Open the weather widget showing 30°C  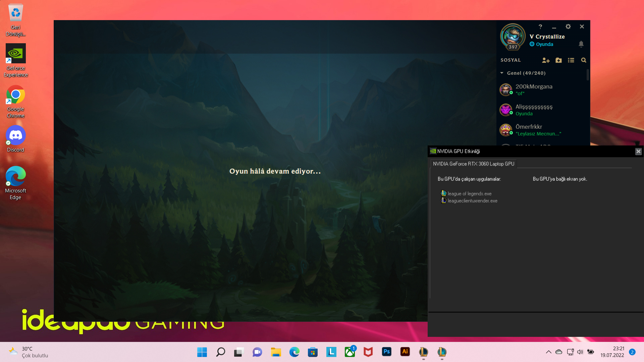[x=29, y=352]
